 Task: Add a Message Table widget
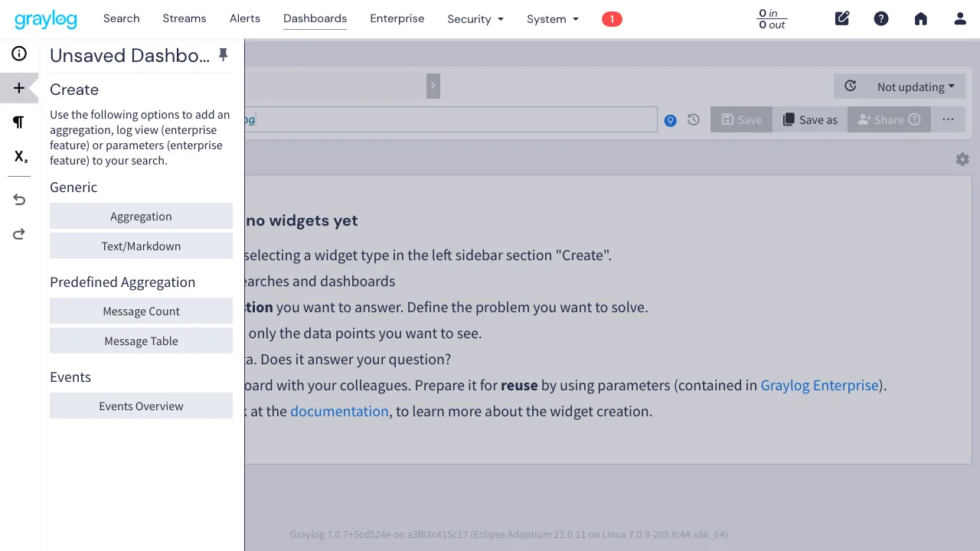click(141, 341)
